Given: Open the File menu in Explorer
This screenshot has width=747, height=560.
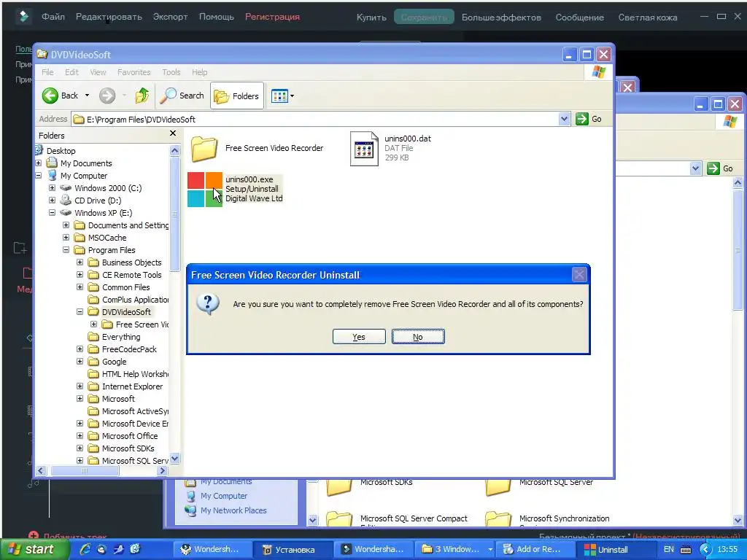Looking at the screenshot, I should click(x=47, y=72).
